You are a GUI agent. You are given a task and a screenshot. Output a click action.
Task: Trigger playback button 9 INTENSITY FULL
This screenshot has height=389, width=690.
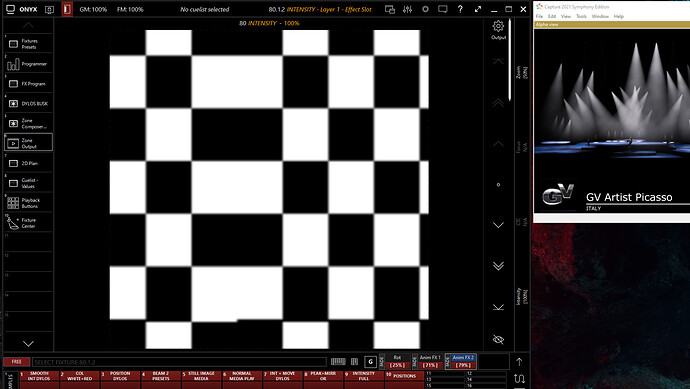click(363, 379)
